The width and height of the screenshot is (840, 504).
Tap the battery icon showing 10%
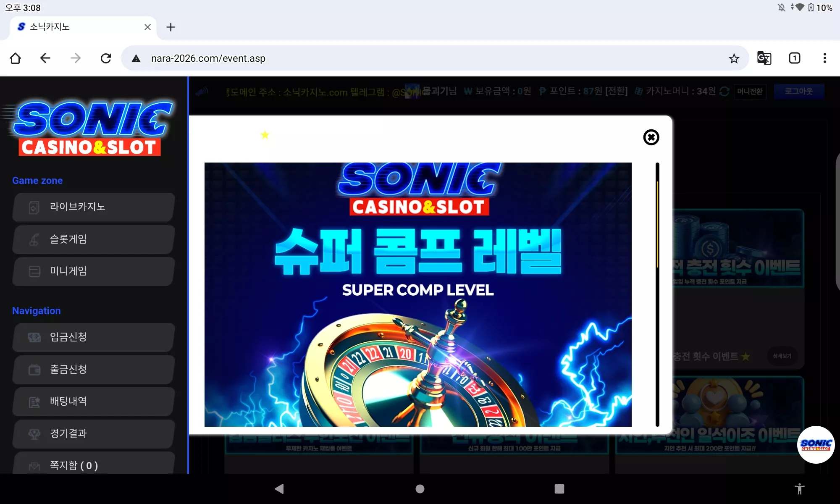[x=811, y=8]
